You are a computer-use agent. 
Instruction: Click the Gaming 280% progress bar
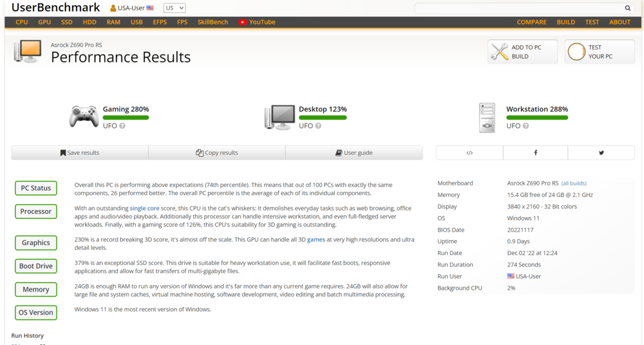[x=126, y=118]
